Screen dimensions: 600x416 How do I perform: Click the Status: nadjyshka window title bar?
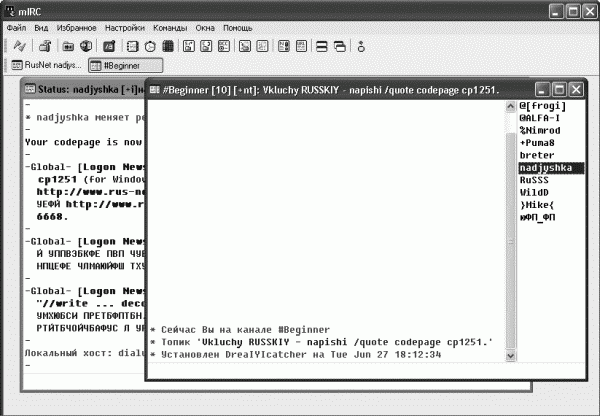[x=84, y=89]
